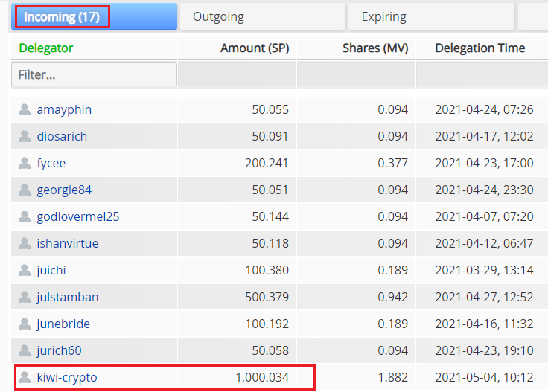
Task: Select delegation time 2021-04-12, 06:47
Action: point(485,243)
